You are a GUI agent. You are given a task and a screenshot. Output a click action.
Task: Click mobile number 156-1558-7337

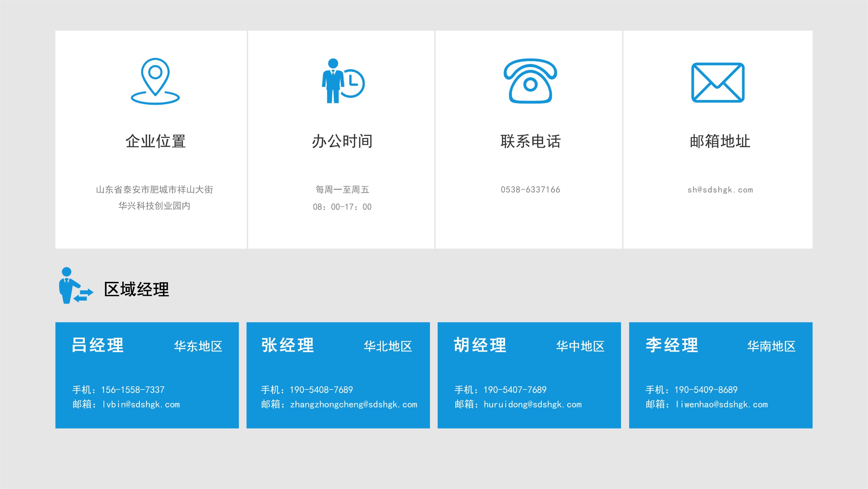pyautogui.click(x=133, y=390)
